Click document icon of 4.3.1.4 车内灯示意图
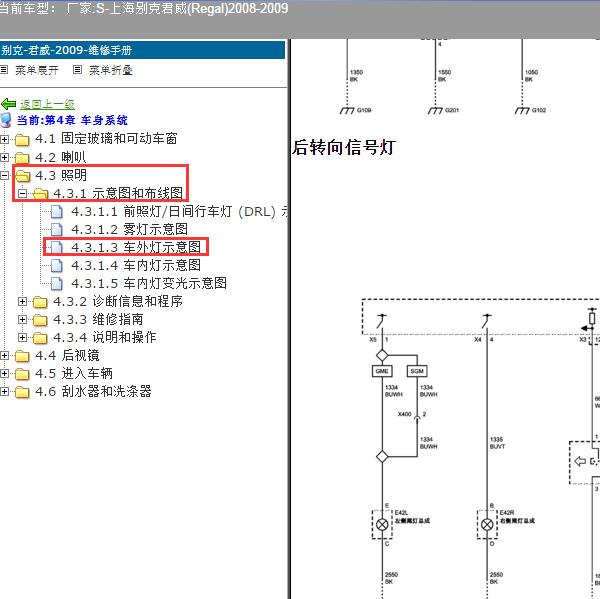 coord(57,265)
